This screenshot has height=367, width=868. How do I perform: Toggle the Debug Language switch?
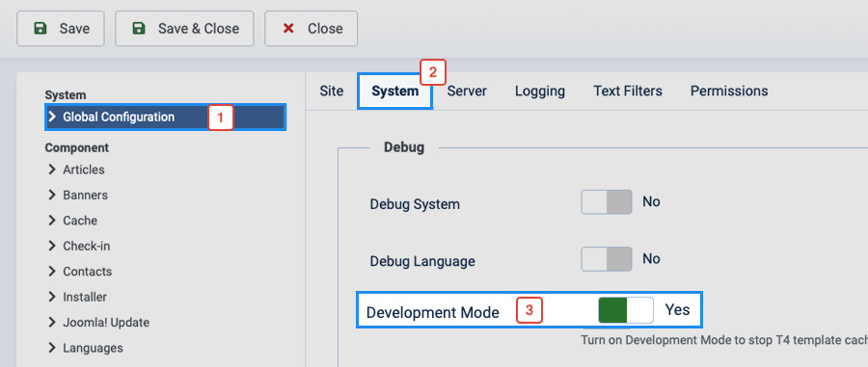tap(607, 259)
